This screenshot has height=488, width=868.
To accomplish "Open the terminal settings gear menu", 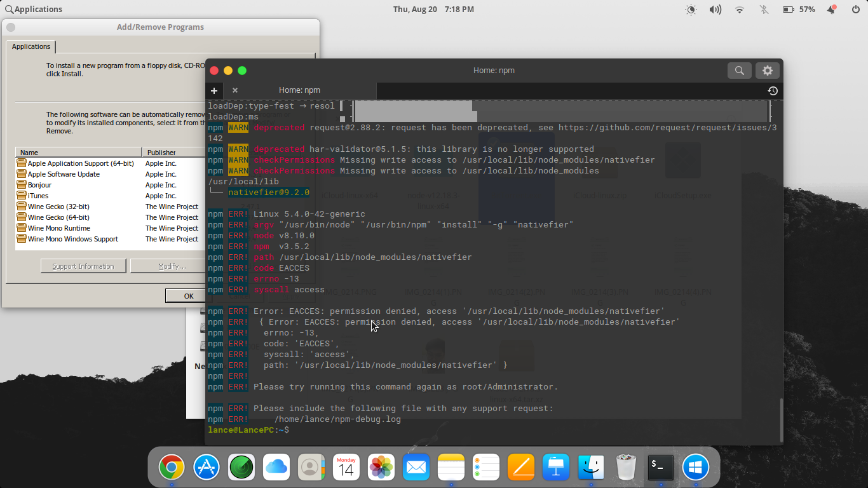I will (767, 71).
